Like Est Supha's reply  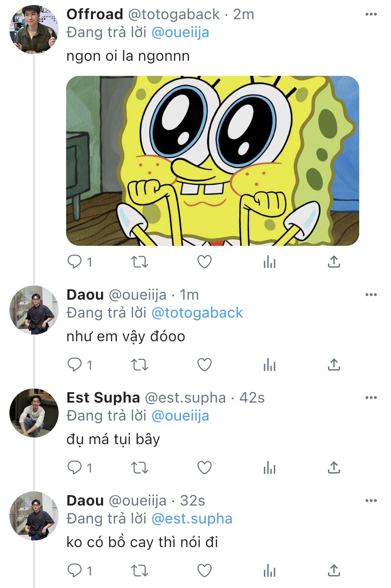[x=204, y=468]
